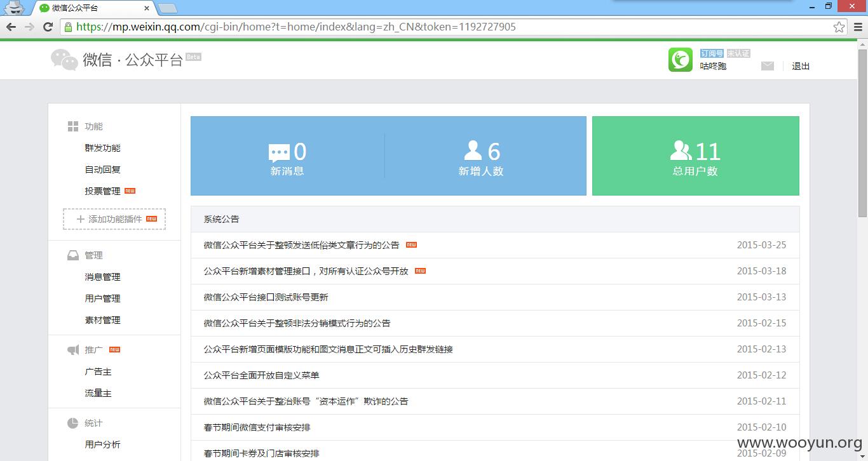Screen dimensions: 868x461
Task: Click the 推广 megaphone icon in sidebar
Action: [73, 350]
